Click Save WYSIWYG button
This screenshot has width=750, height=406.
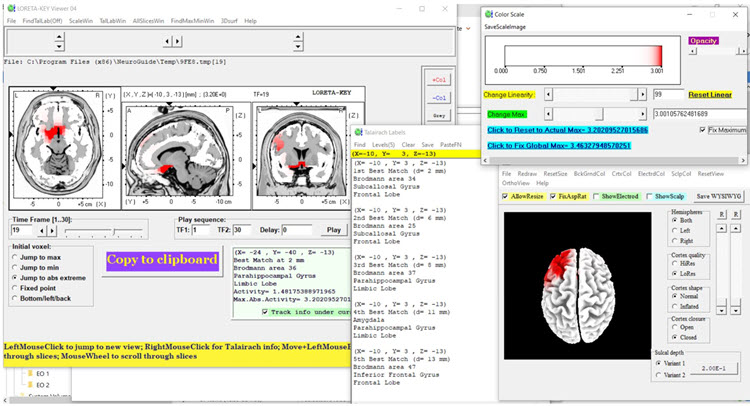716,195
